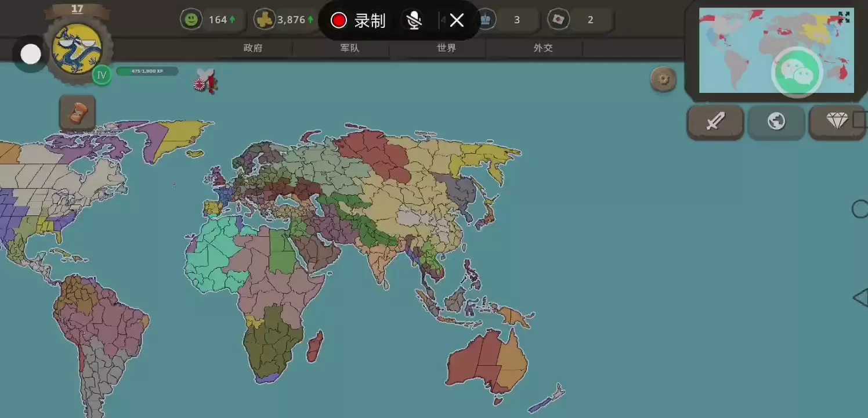Image resolution: width=868 pixels, height=418 pixels.
Task: Tap the level 17 banner
Action: coord(77,10)
